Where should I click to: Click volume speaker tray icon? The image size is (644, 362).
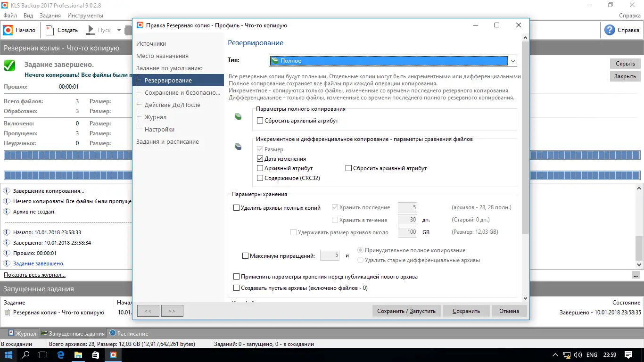(x=578, y=355)
